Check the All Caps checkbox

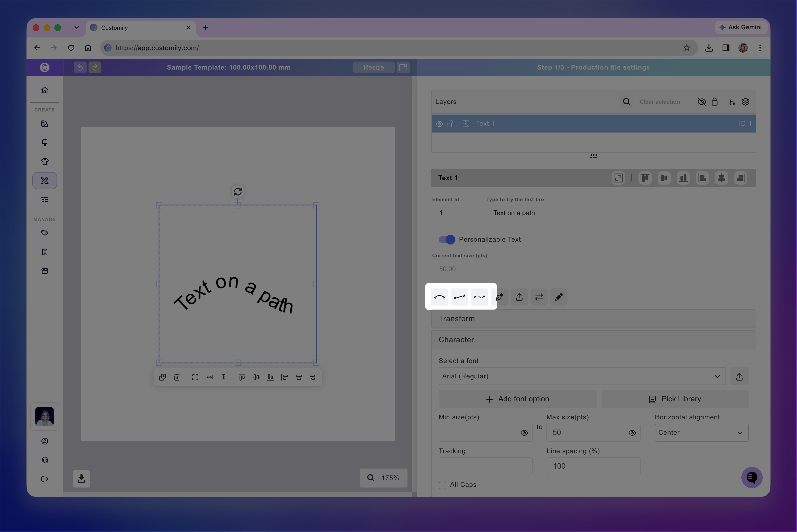coord(443,486)
